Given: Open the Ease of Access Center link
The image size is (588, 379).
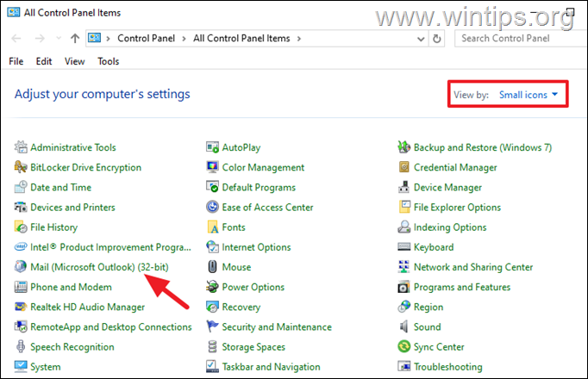Looking at the screenshot, I should click(267, 207).
